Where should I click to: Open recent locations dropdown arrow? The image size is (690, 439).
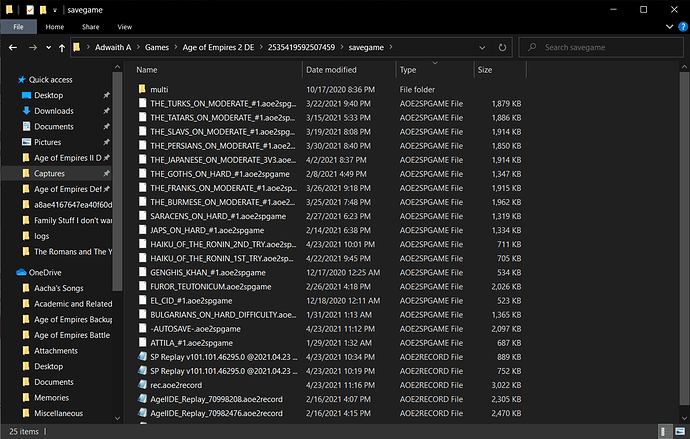(48, 48)
